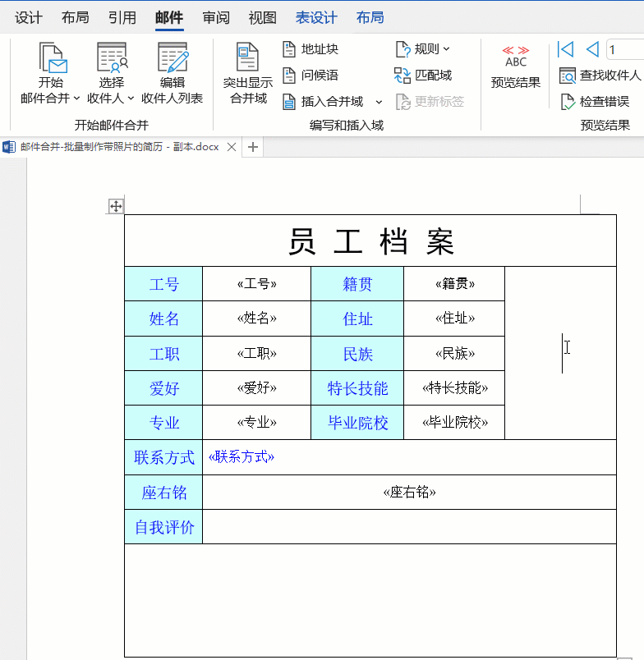Click Check for Errors (检查错误)
Image resolution: width=644 pixels, height=660 pixels.
click(595, 102)
